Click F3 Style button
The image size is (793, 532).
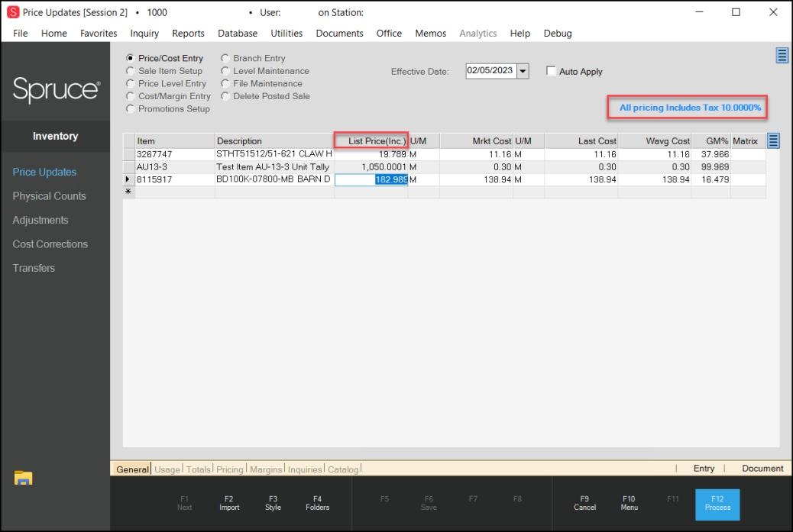[x=273, y=503]
